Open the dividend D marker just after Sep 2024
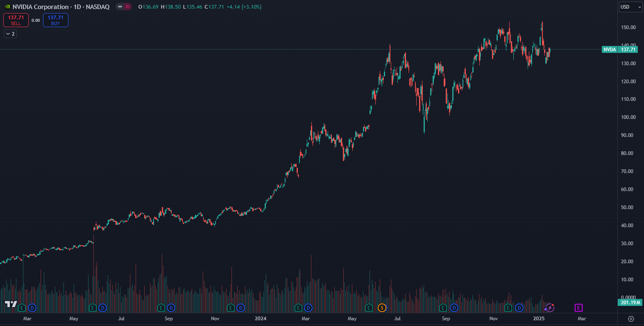Screen dimensions: 644x326 coord(454,308)
